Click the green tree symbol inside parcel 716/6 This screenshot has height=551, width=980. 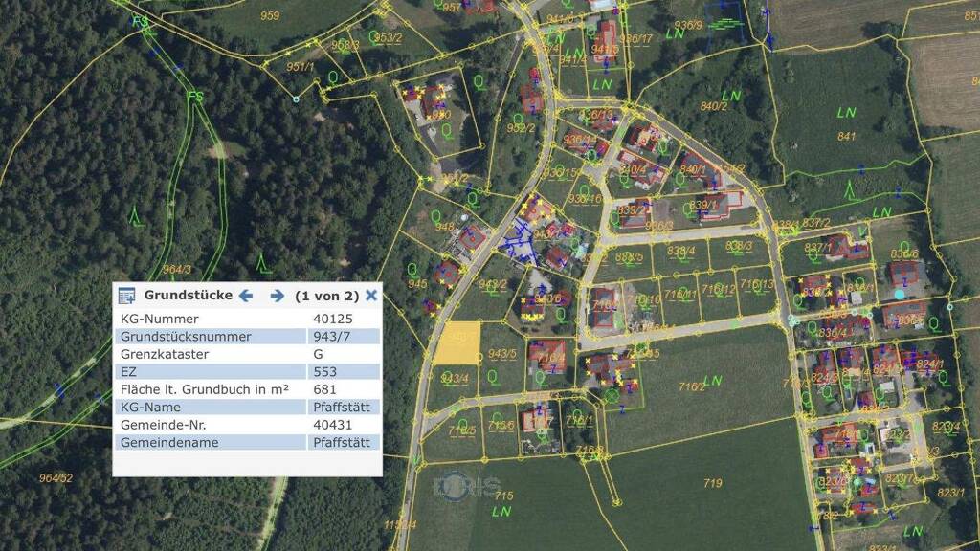pyautogui.click(x=496, y=417)
